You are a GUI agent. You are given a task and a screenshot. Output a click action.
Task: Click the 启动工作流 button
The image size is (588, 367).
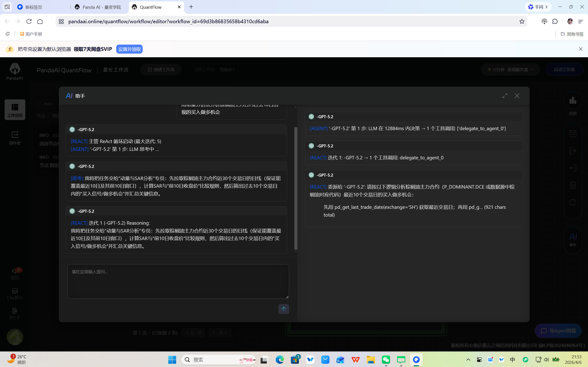coord(564,69)
